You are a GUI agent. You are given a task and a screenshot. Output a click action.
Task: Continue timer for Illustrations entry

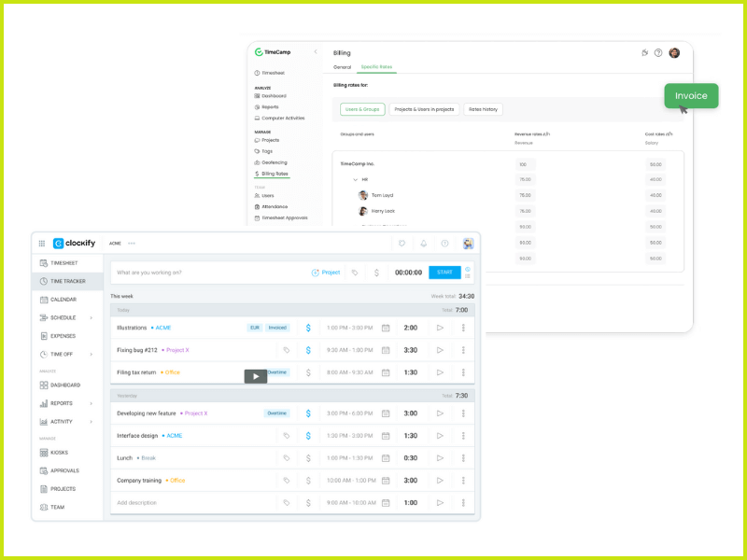click(440, 328)
